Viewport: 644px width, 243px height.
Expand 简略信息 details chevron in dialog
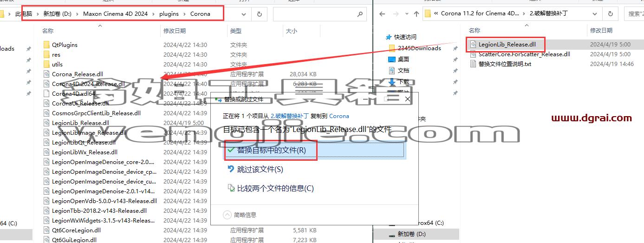pyautogui.click(x=227, y=215)
